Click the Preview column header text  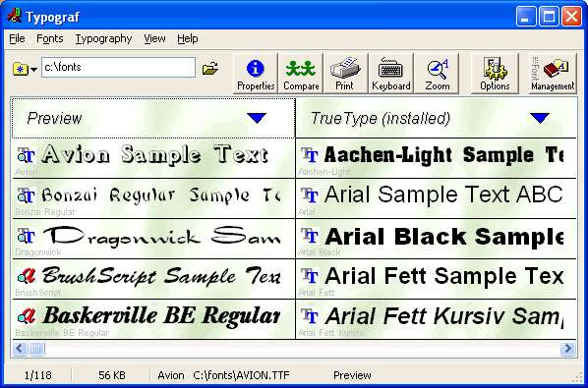pyautogui.click(x=54, y=118)
